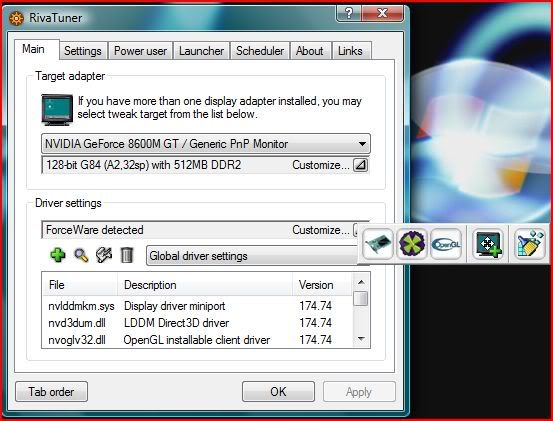Click the magnifying glass profile icon

pyautogui.click(x=81, y=255)
